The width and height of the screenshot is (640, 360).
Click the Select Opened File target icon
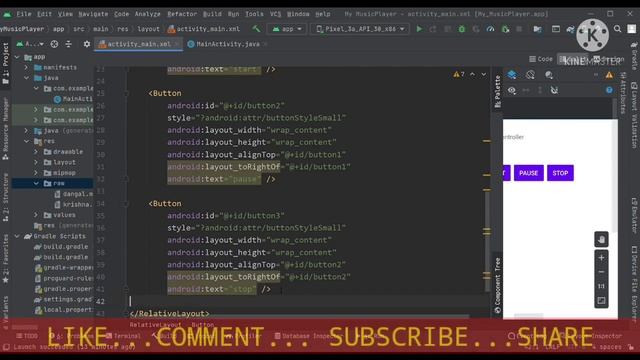coord(54,44)
